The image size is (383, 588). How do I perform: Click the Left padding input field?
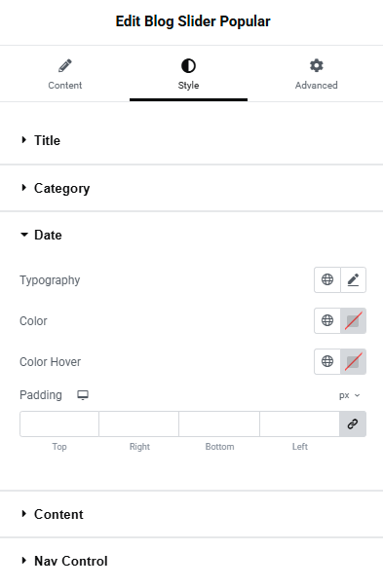[x=299, y=424]
